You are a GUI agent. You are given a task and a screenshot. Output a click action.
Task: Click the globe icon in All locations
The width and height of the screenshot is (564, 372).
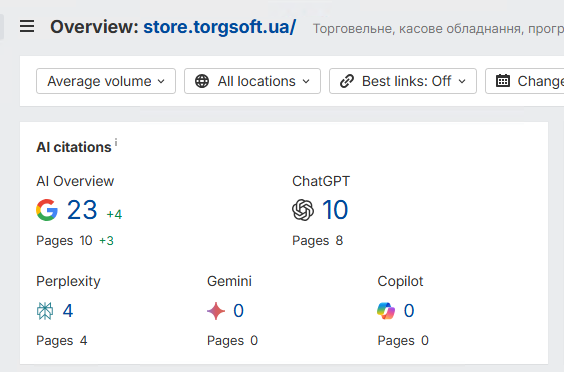(202, 81)
